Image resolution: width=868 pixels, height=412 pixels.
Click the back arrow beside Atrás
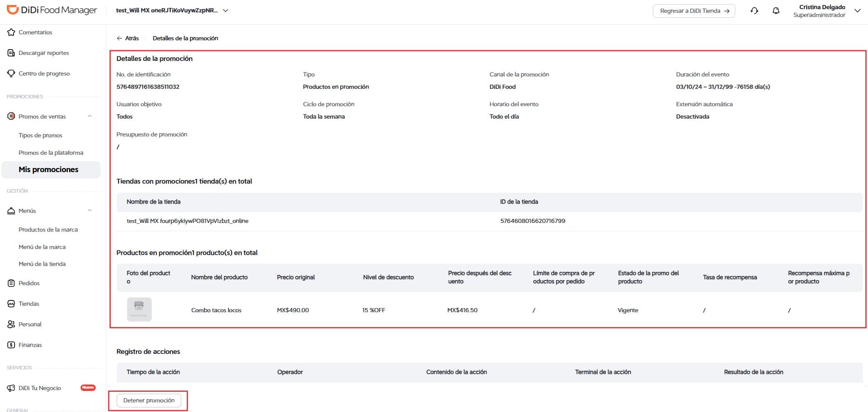click(x=119, y=38)
